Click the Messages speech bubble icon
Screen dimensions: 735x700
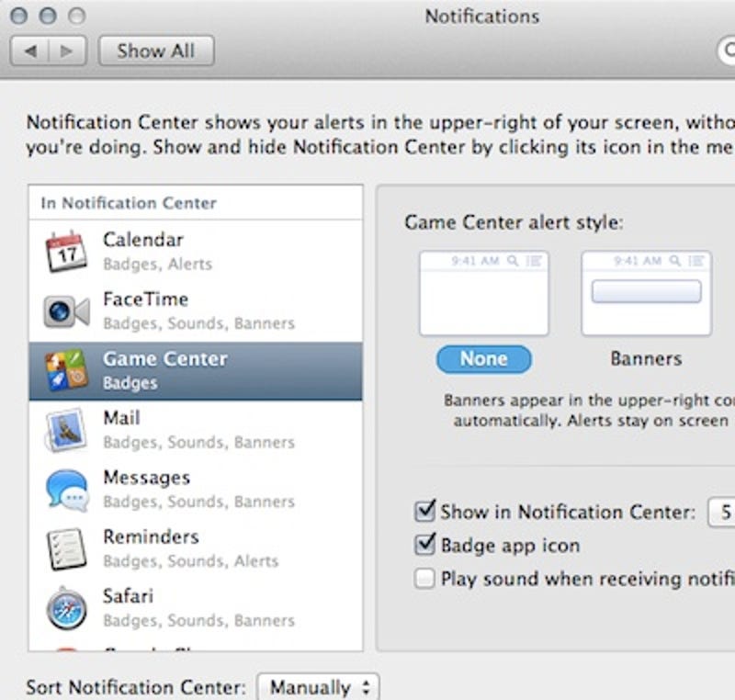click(67, 490)
